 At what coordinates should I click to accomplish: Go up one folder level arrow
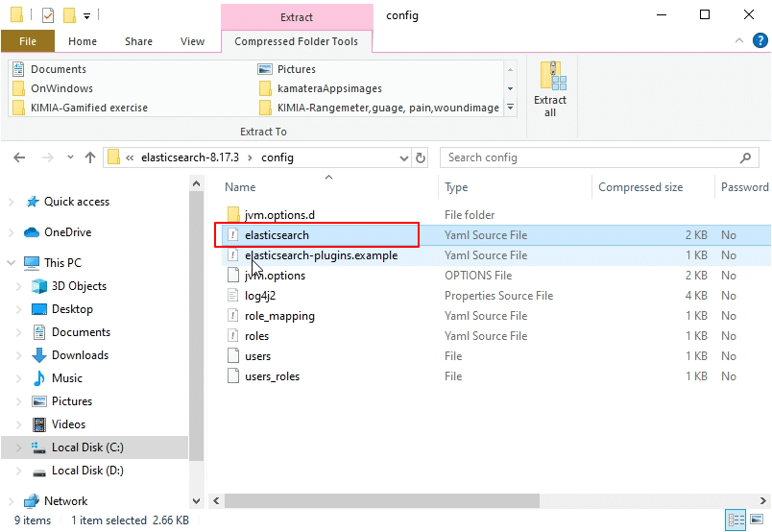pyautogui.click(x=90, y=157)
